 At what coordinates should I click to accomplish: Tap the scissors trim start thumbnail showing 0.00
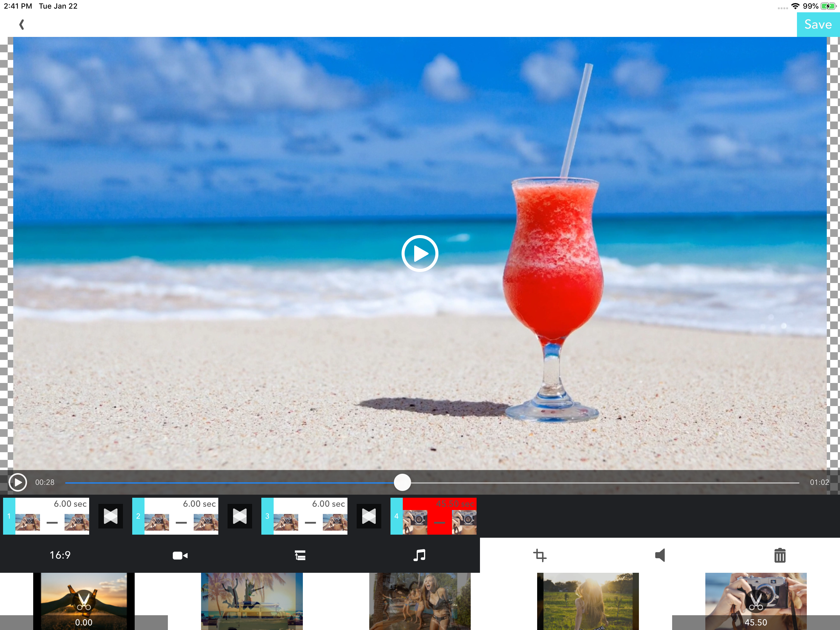(84, 601)
